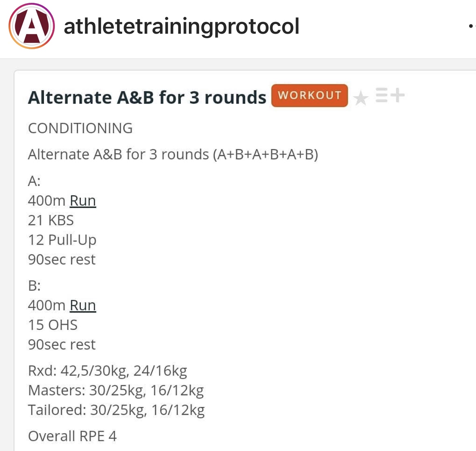Open the post's more options dots

click(471, 26)
